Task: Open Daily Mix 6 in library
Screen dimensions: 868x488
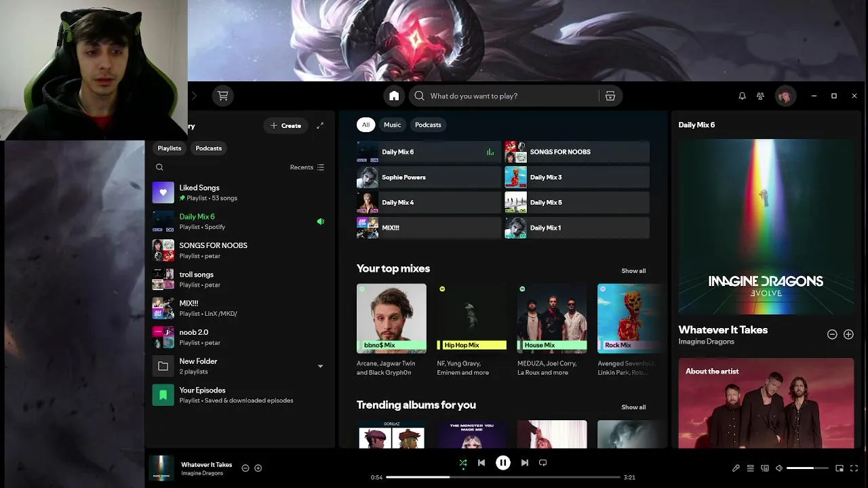Action: coord(239,222)
